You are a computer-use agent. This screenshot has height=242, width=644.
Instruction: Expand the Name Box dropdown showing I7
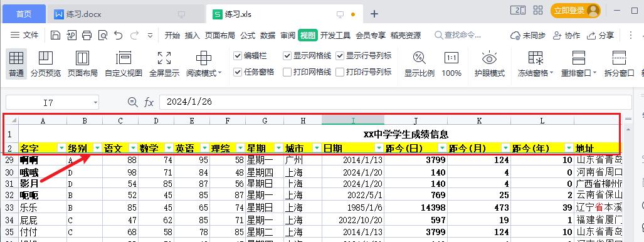point(95,102)
